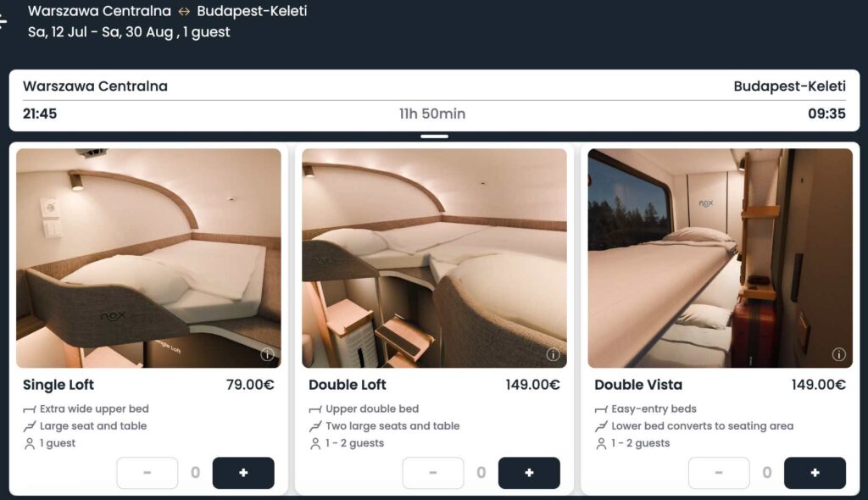Click the trip dates and guest summary
This screenshot has height=500, width=868.
coord(129,32)
